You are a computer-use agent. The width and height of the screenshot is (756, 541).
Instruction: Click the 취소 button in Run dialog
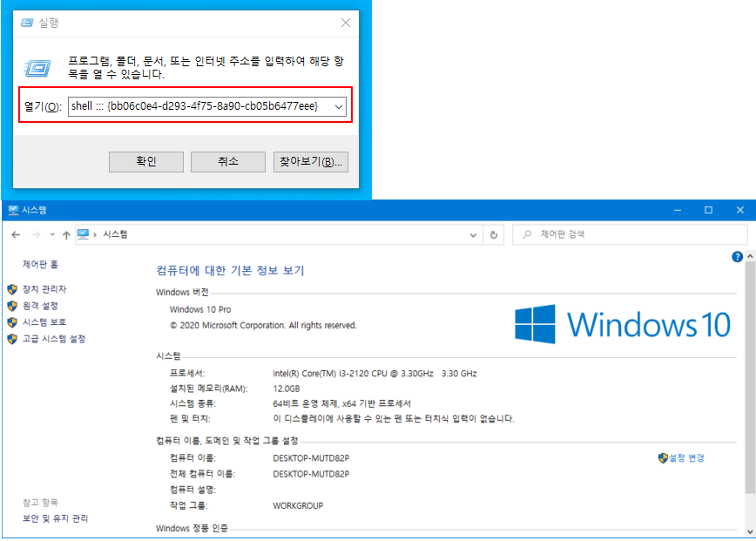[228, 161]
